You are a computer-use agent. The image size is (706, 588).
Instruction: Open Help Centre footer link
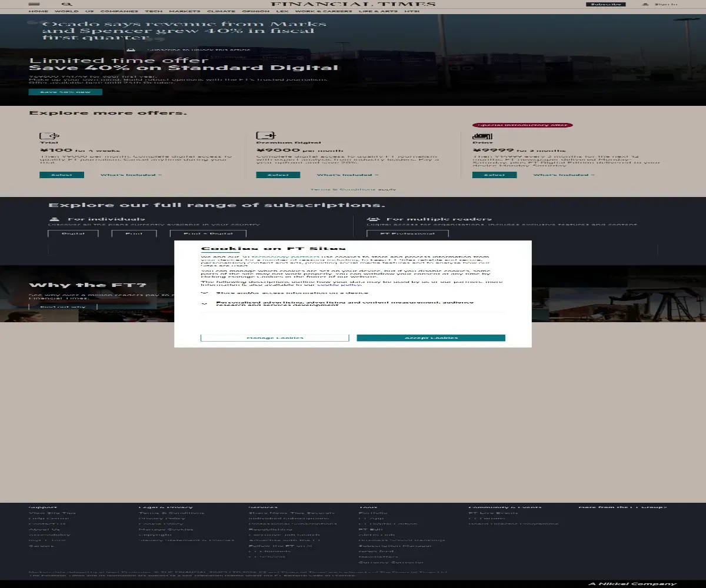[49, 518]
